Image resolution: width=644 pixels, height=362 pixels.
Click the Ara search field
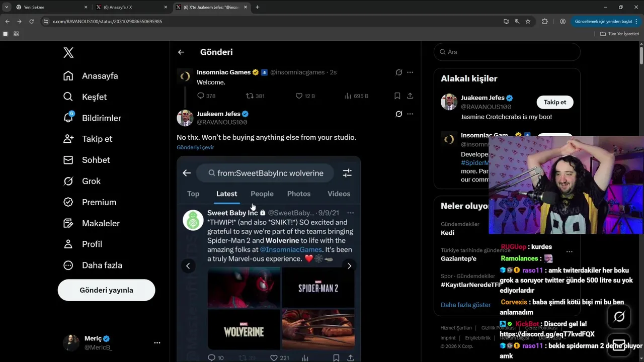point(507,52)
